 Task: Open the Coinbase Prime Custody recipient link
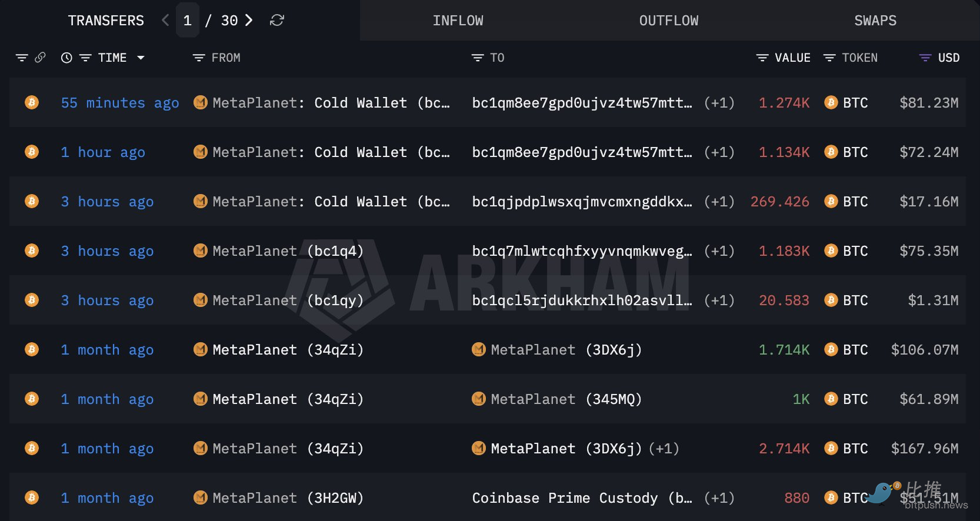[582, 498]
